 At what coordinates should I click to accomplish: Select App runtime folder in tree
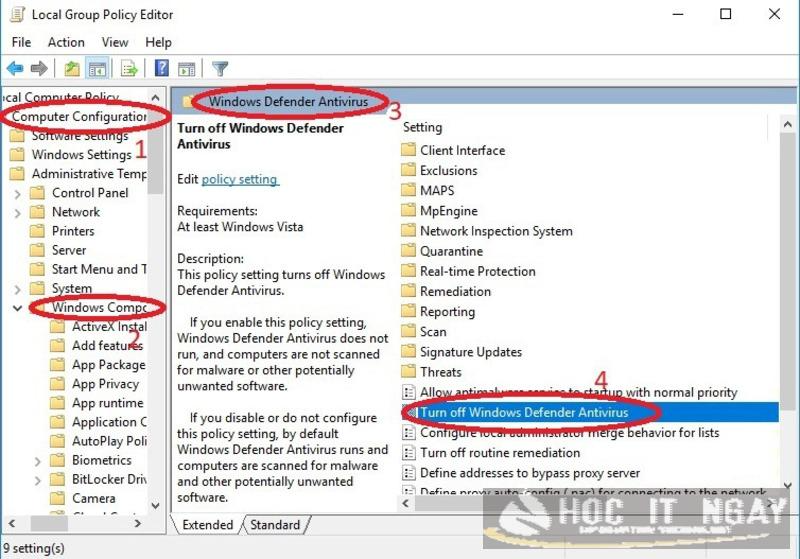point(97,403)
